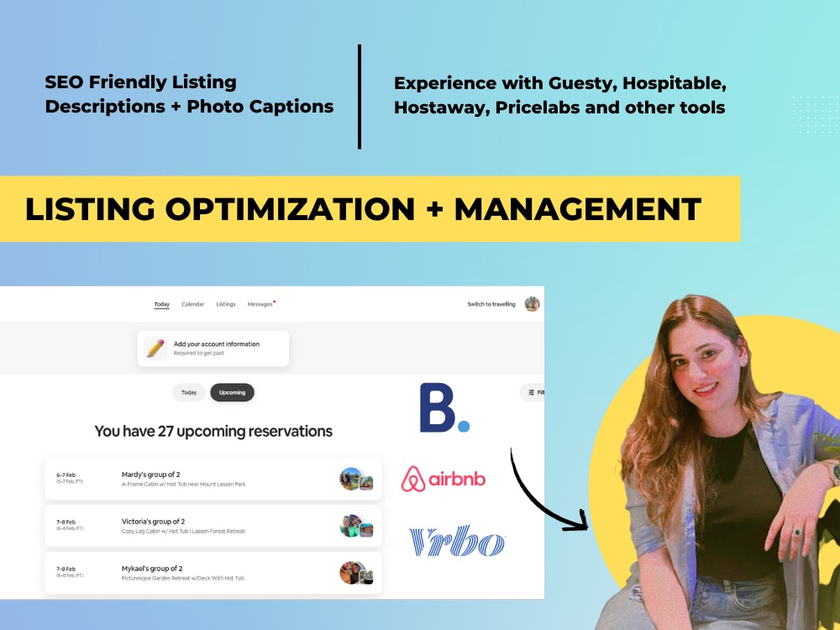840x630 pixels.
Task: Click the 7–8 Feb date on Victoria's row
Action: tap(66, 522)
